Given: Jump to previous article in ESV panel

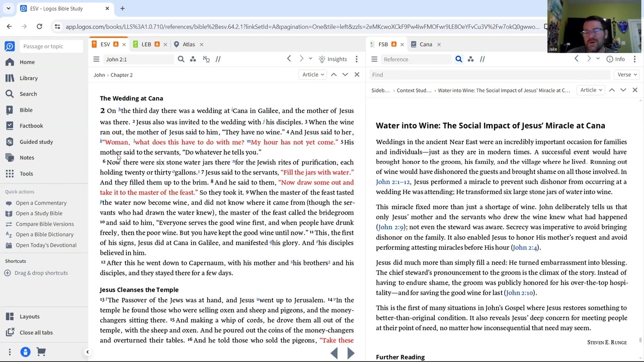Looking at the screenshot, I should click(334, 74).
